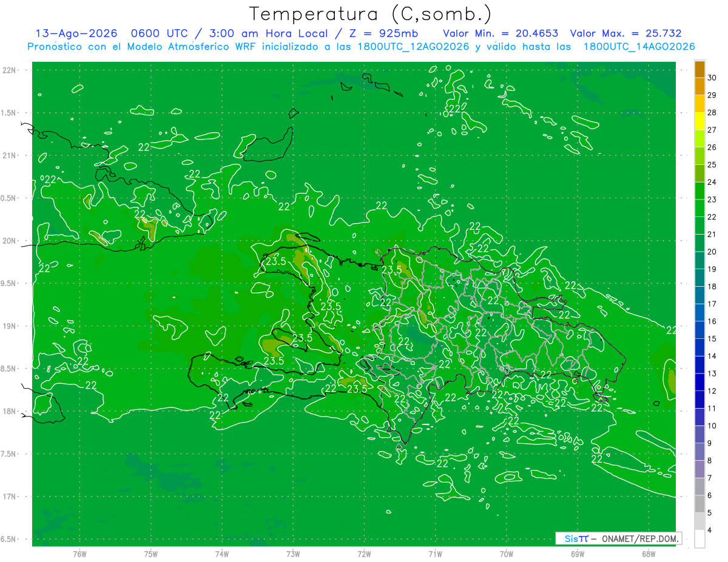This screenshot has width=728, height=562.
Task: Click the "74W" longitude axis label
Action: (x=222, y=554)
